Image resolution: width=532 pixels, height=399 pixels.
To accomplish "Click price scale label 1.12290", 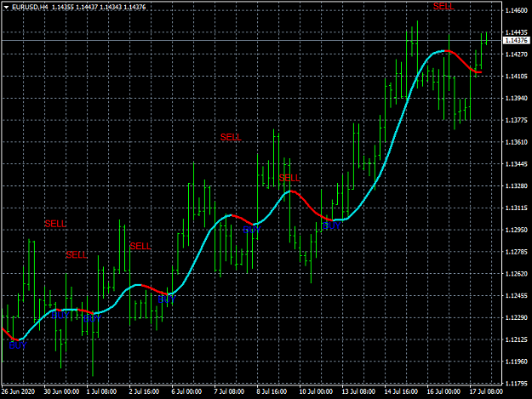I will [517, 317].
